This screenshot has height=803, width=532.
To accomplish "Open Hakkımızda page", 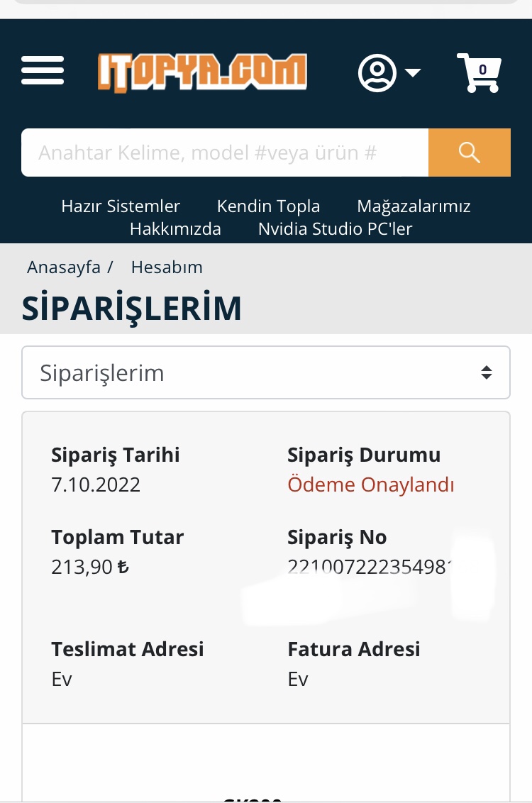I will click(x=175, y=229).
